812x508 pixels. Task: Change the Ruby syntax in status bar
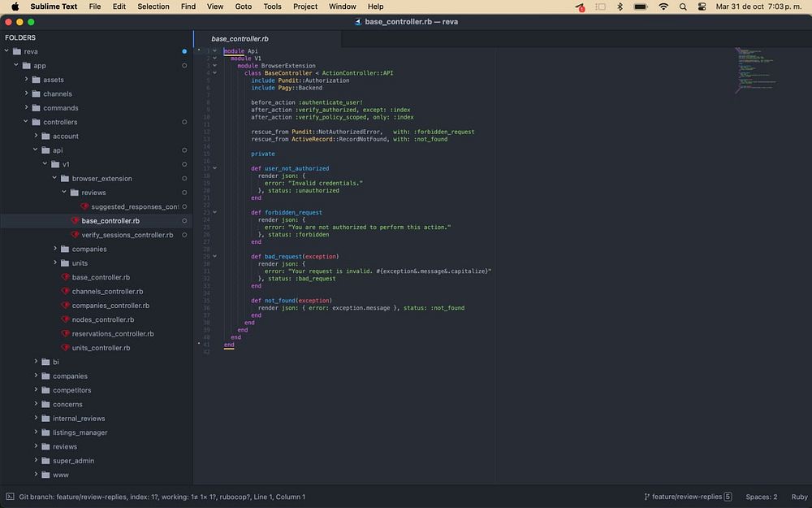click(799, 497)
